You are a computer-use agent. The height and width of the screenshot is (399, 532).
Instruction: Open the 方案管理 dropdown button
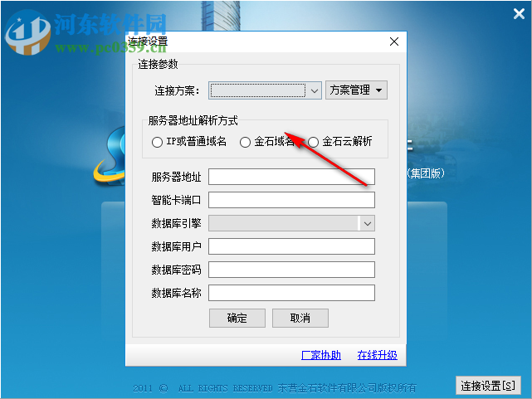click(x=356, y=90)
